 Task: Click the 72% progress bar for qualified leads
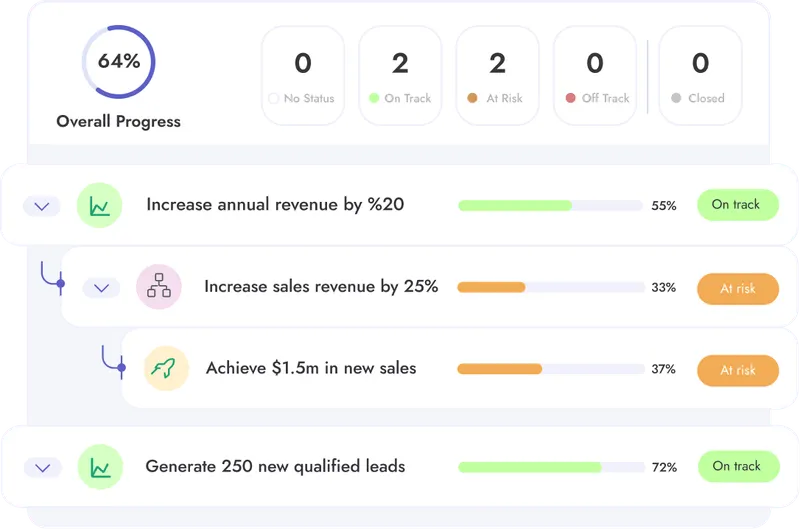pos(552,467)
